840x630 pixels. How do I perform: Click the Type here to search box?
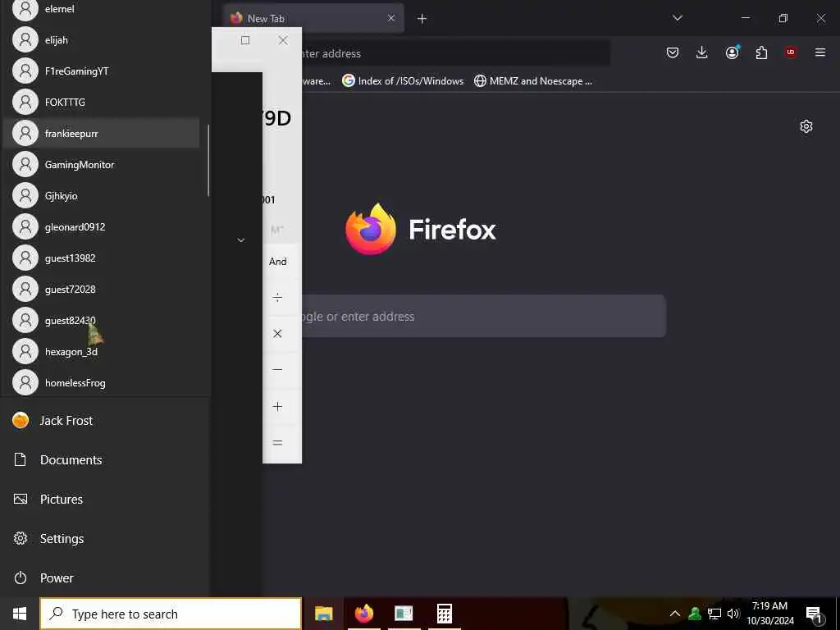coord(171,614)
